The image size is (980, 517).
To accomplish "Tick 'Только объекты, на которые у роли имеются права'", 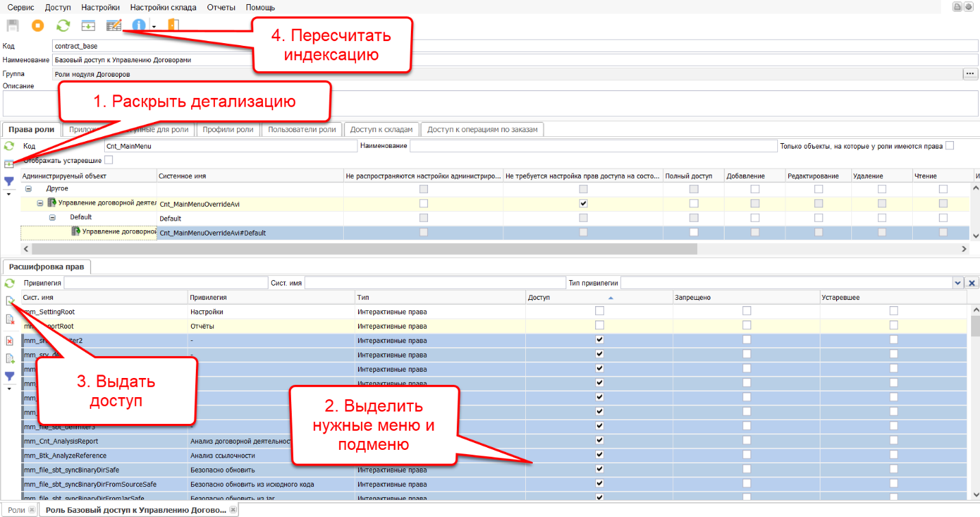I will [949, 146].
